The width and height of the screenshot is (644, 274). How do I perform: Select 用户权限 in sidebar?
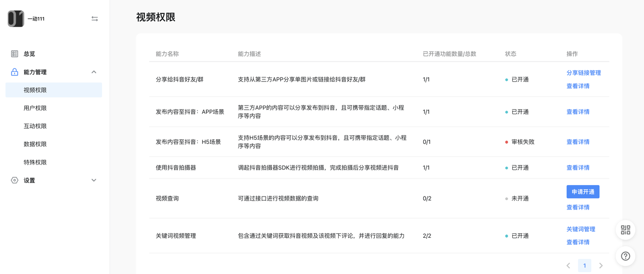click(35, 108)
